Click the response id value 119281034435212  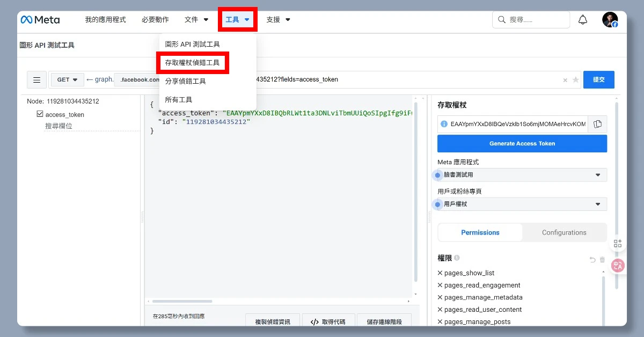(216, 122)
